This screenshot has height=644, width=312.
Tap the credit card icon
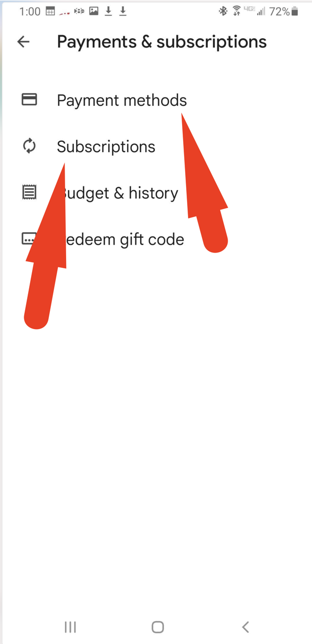coord(29,100)
